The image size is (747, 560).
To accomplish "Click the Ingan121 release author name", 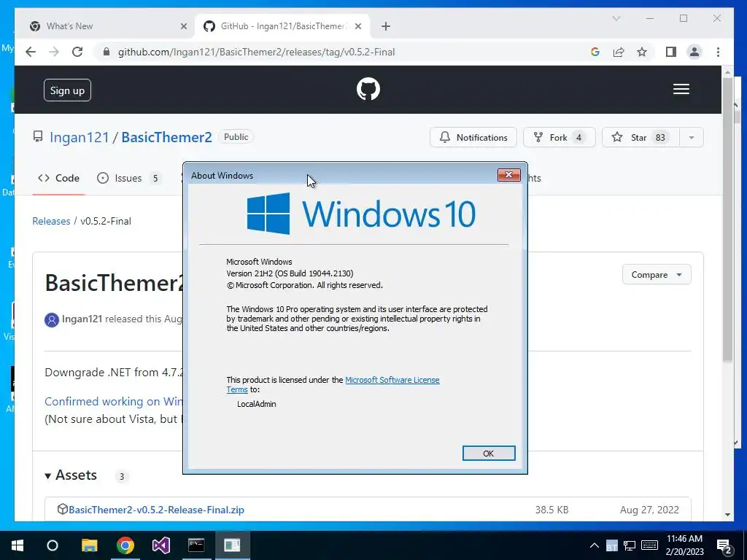I will [82, 319].
